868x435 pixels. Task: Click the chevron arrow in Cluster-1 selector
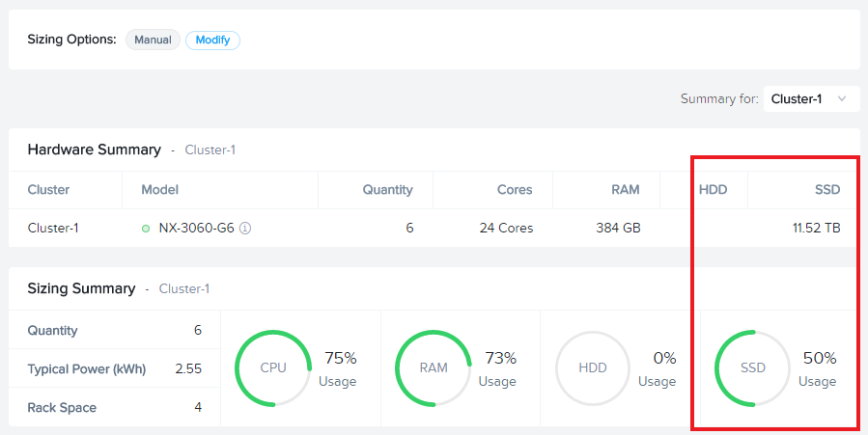[x=842, y=99]
